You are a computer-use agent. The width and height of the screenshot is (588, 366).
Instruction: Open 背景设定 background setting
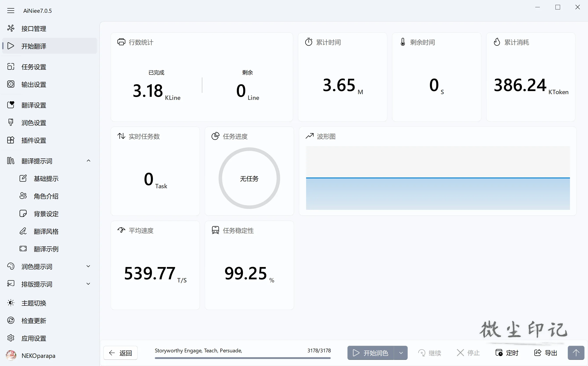point(50,214)
